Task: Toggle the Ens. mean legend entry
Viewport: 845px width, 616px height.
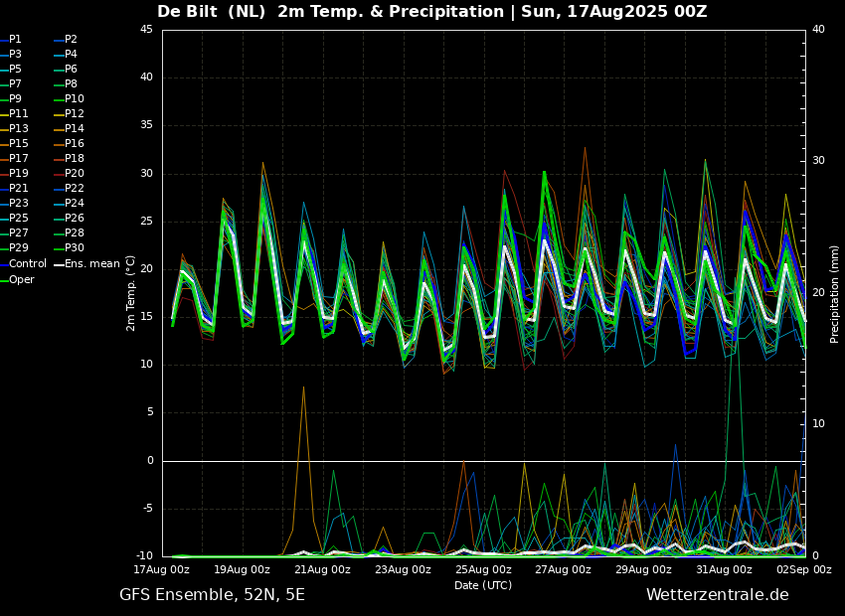Action: point(92,264)
